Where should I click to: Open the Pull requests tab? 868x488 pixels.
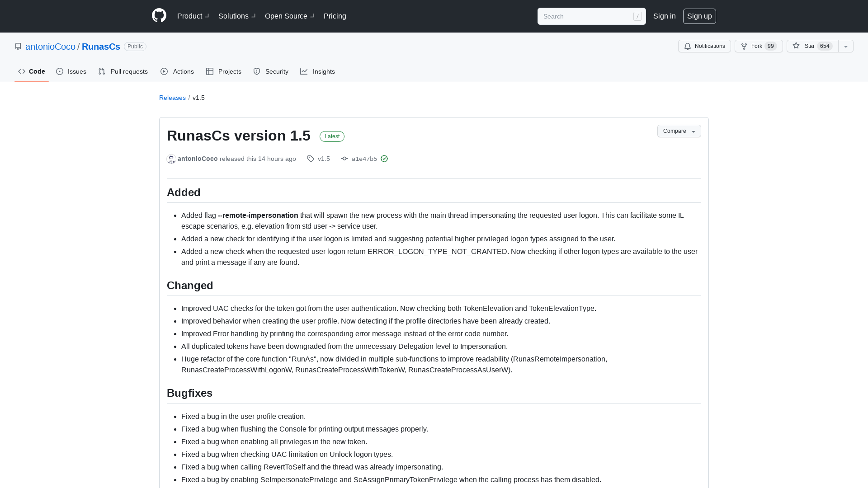coord(123,71)
